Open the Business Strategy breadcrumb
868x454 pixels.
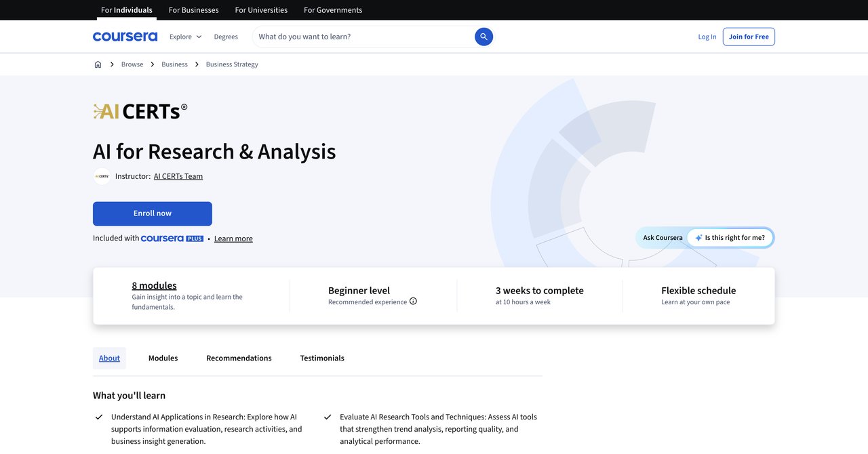pyautogui.click(x=232, y=64)
